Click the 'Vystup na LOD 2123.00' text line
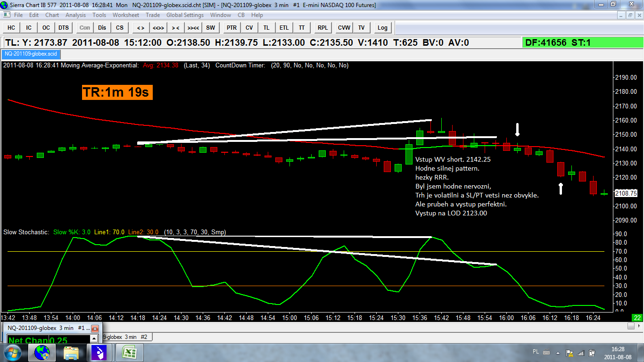644x362 pixels. (x=451, y=213)
